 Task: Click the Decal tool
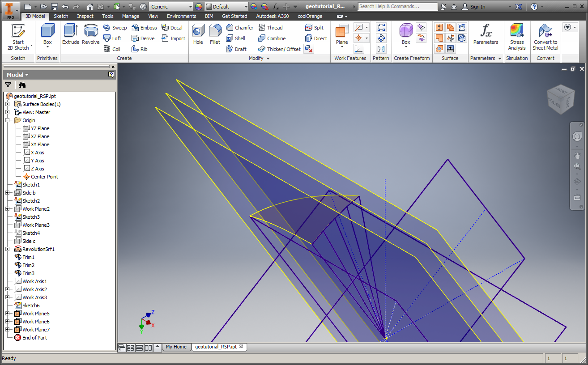(x=172, y=28)
